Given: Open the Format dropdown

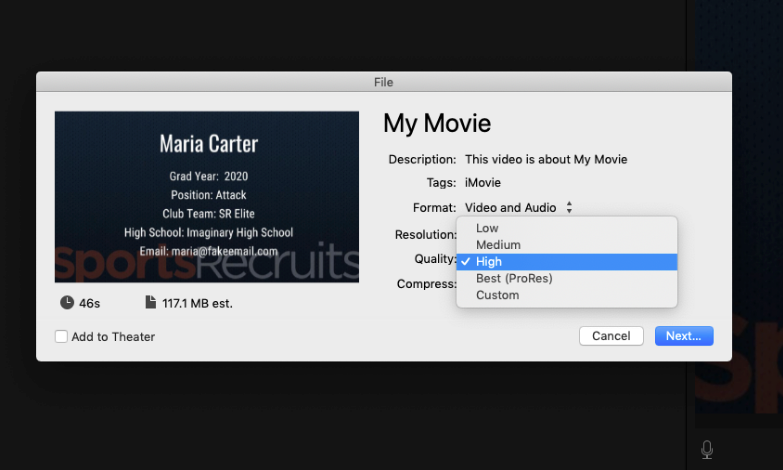Looking at the screenshot, I should click(518, 207).
